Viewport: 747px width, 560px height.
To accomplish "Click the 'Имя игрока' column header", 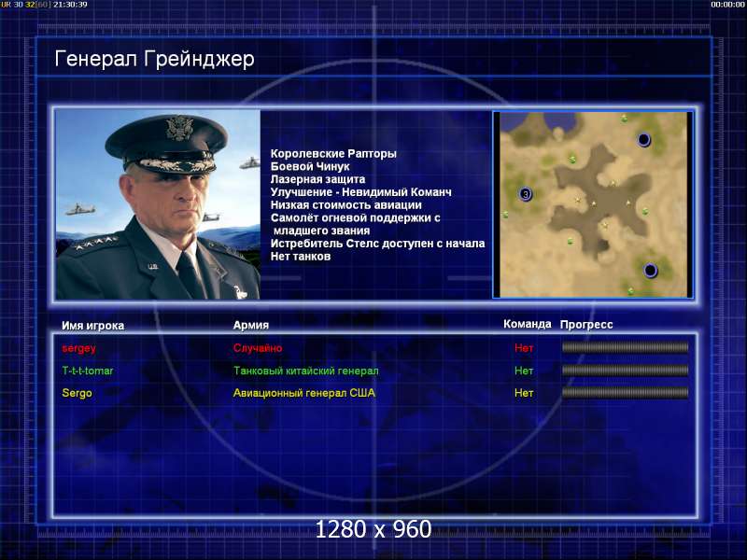I will coord(92,326).
